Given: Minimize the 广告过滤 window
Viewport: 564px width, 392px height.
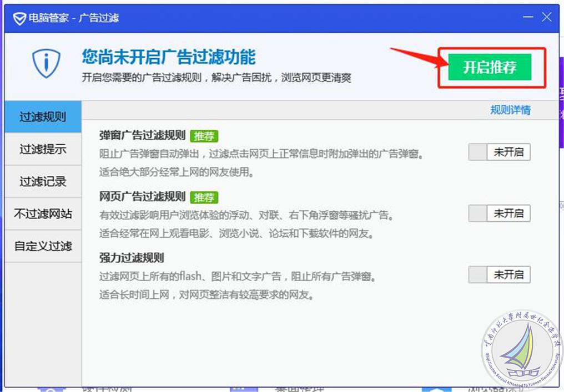Looking at the screenshot, I should coord(528,18).
